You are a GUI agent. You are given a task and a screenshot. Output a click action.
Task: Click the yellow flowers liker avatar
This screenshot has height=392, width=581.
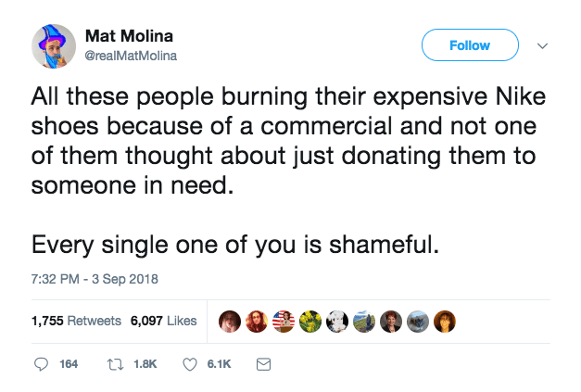tap(309, 321)
